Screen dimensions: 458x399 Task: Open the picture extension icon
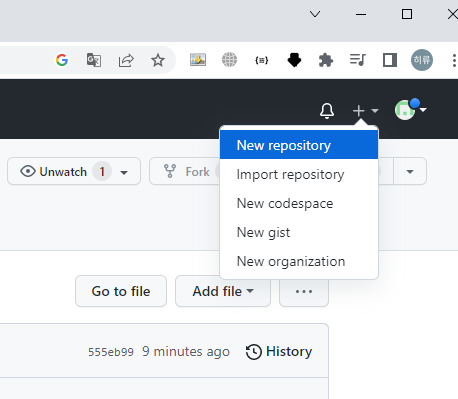click(198, 60)
